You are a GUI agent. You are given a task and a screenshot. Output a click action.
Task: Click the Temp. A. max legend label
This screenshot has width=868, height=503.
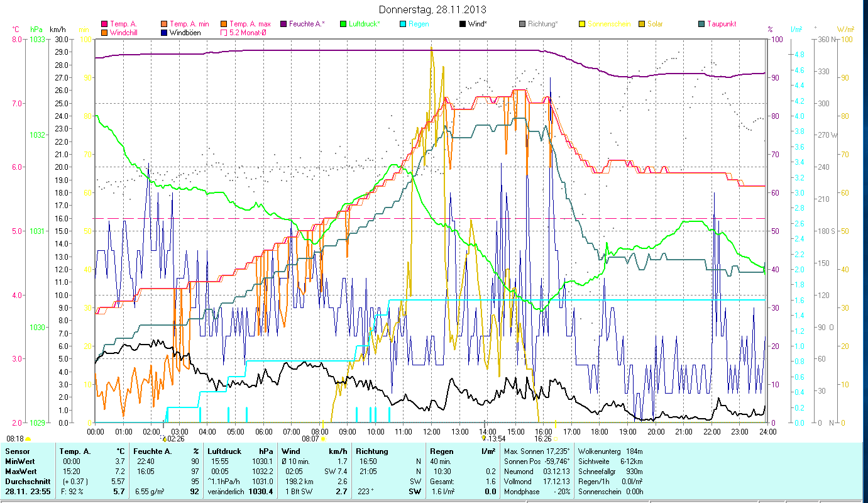[250, 24]
